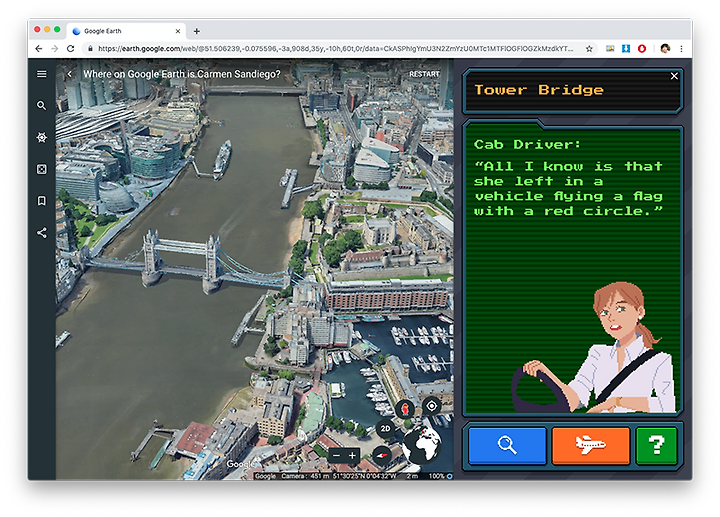Click "Where on Google Earth is Carmen Sandiego?" title

(x=182, y=74)
